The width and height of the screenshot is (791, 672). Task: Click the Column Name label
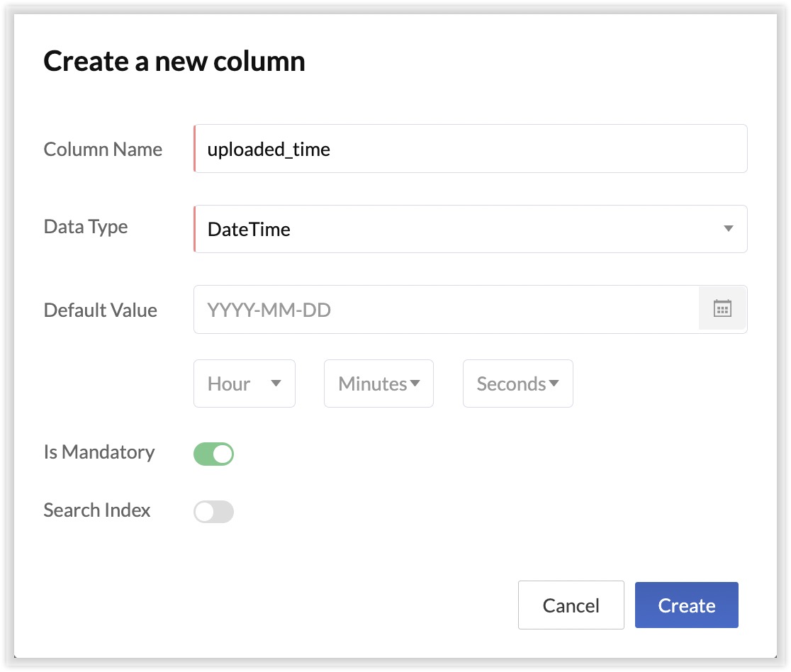coord(103,150)
